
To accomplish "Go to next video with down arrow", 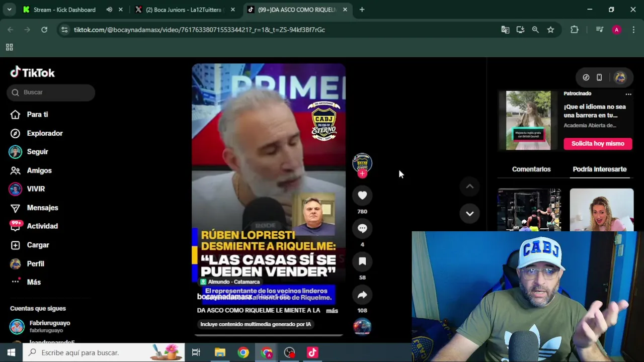I will (x=469, y=213).
